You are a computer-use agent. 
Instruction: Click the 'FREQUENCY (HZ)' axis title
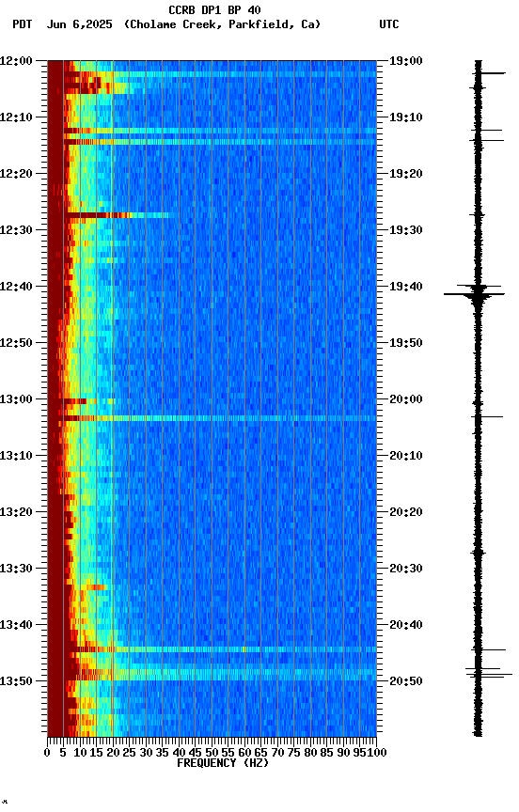click(x=223, y=764)
